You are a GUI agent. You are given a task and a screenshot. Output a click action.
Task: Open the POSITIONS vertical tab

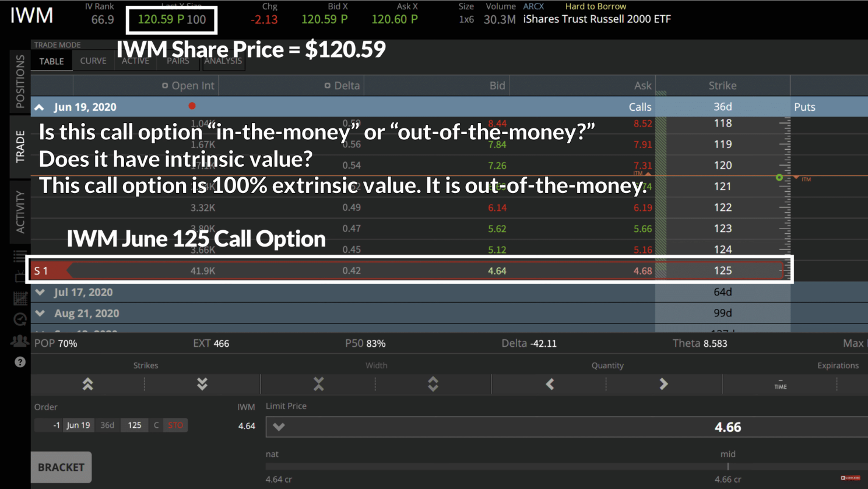20,82
